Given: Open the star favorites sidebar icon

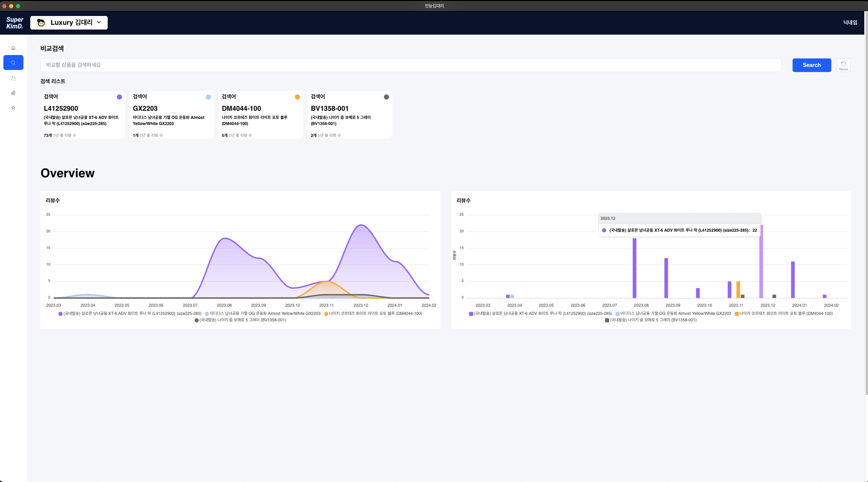Looking at the screenshot, I should [x=13, y=108].
